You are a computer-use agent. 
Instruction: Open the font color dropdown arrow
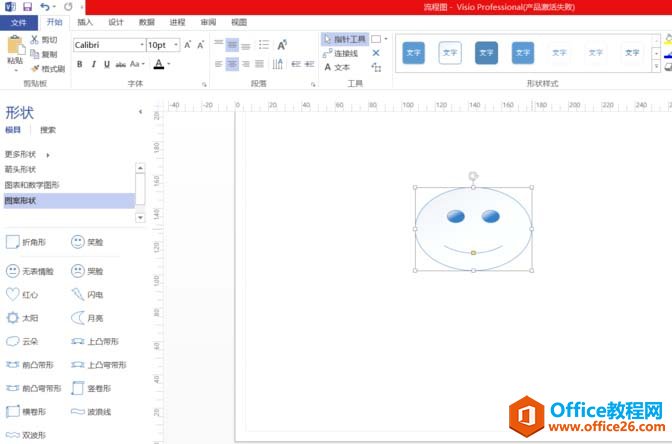click(x=169, y=64)
